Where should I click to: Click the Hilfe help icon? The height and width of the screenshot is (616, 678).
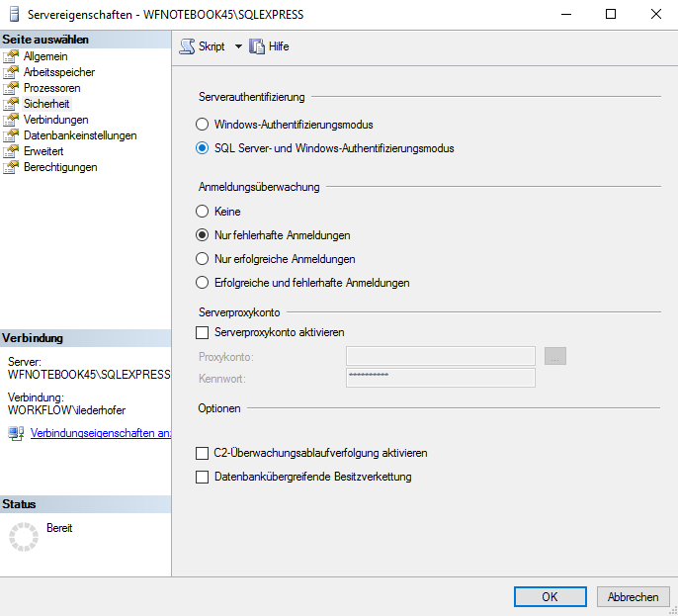pyautogui.click(x=258, y=46)
